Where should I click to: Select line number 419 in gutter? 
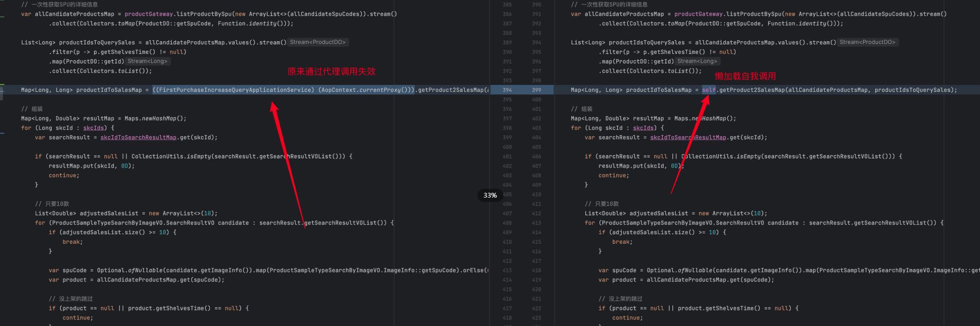[537, 280]
